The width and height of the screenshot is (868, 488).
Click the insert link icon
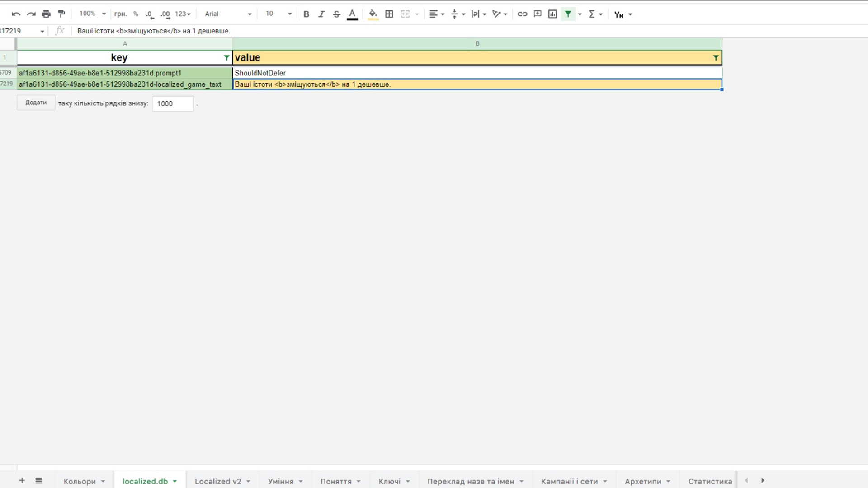tap(522, 14)
